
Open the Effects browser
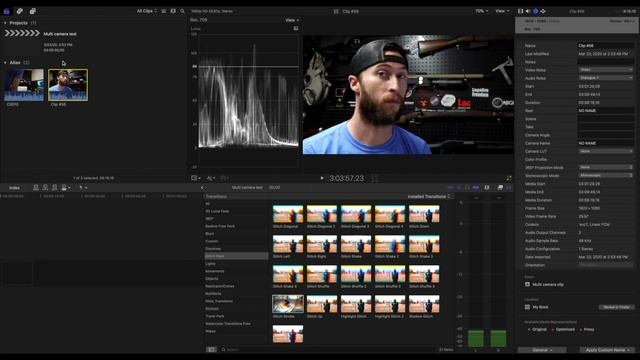click(x=500, y=187)
